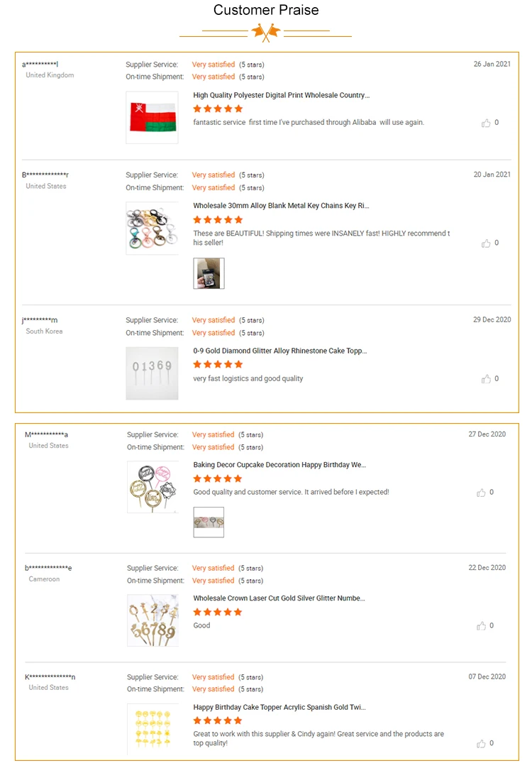This screenshot has height=768, width=532.
Task: Open Wholesale 30mm Alloy Blank Metal Key Chains link
Action: click(x=281, y=206)
